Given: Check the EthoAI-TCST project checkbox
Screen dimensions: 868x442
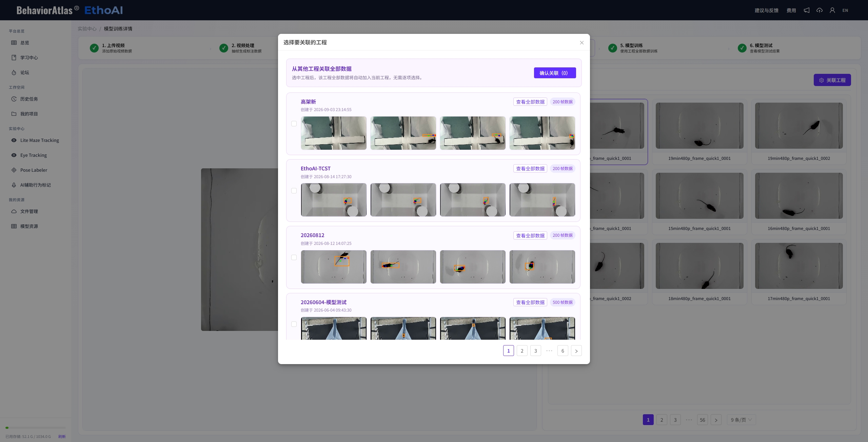Looking at the screenshot, I should pyautogui.click(x=294, y=191).
